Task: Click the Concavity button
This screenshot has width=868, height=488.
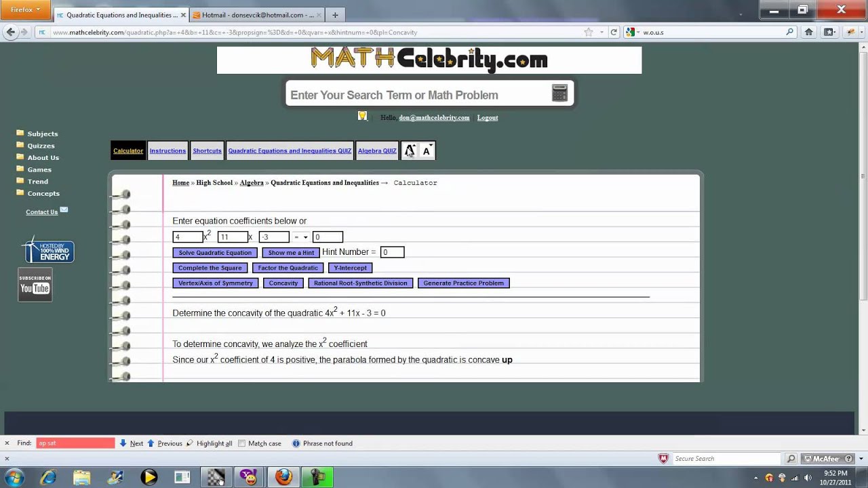Action: coord(283,283)
